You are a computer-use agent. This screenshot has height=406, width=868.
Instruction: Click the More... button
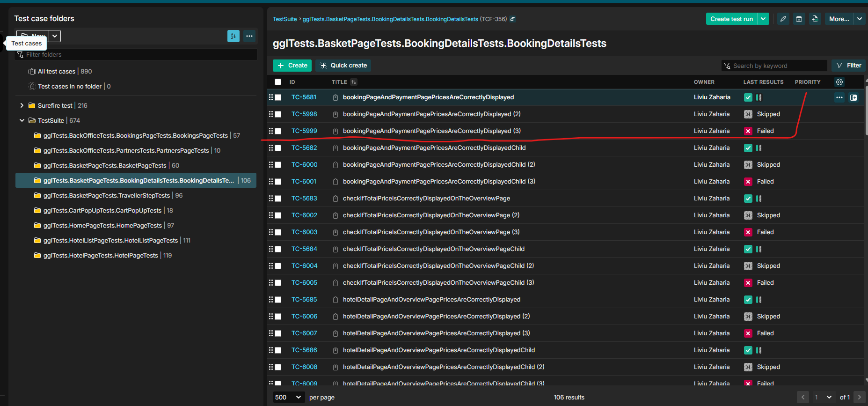tap(839, 19)
